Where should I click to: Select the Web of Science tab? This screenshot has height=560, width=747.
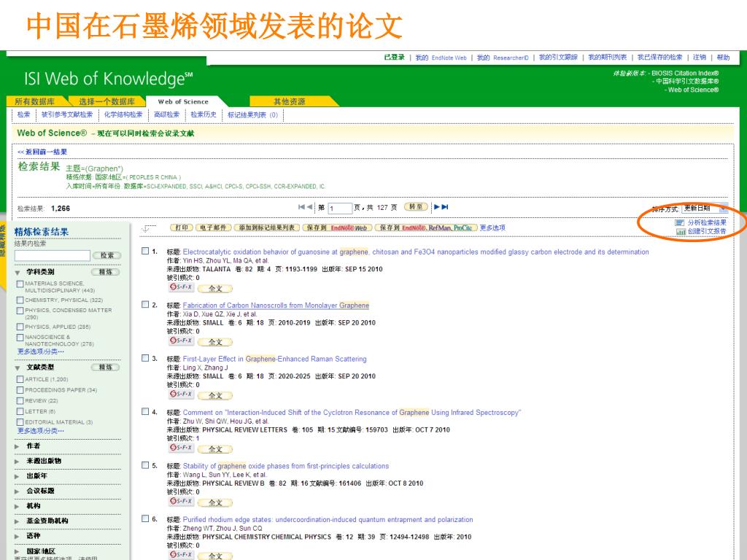point(183,101)
